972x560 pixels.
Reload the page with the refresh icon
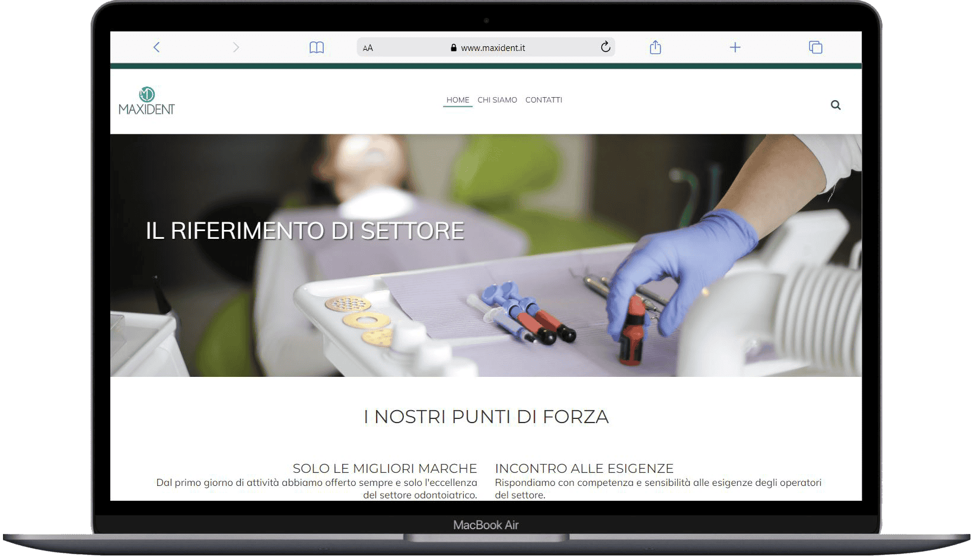(605, 47)
